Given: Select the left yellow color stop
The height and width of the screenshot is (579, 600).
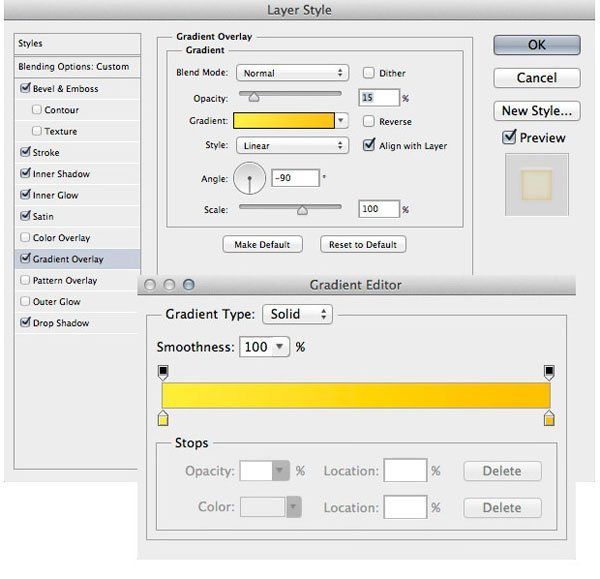Looking at the screenshot, I should [x=163, y=418].
